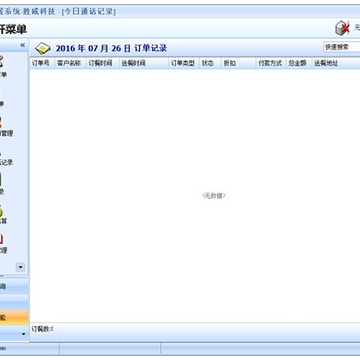Click the server icon with red X
The width and height of the screenshot is (360, 360).
tap(342, 28)
